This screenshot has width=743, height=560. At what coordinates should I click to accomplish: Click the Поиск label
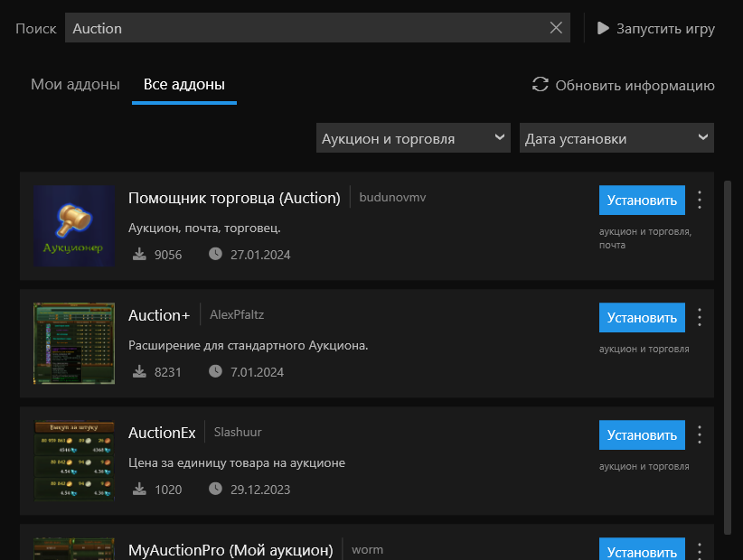pyautogui.click(x=36, y=28)
